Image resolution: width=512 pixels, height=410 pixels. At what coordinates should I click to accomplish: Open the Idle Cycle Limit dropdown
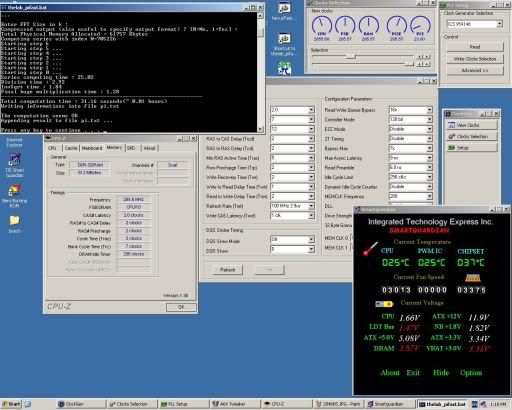click(429, 177)
